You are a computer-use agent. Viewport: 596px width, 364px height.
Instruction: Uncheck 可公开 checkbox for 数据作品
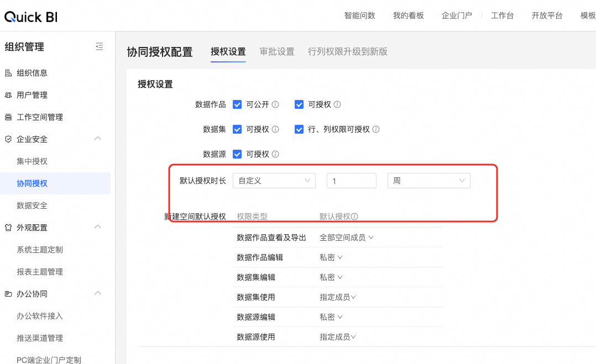click(x=237, y=104)
